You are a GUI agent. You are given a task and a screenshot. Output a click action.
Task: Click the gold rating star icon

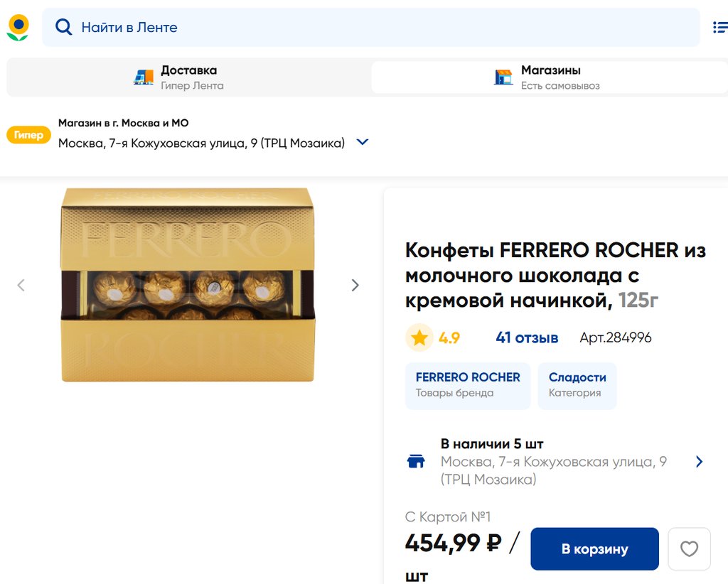(x=419, y=338)
